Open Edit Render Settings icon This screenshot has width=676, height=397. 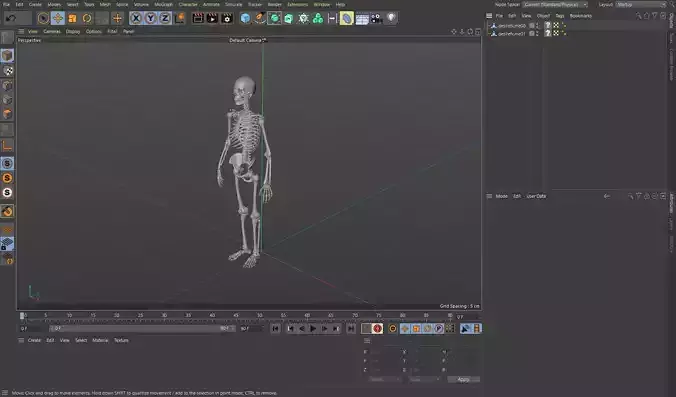[227, 18]
